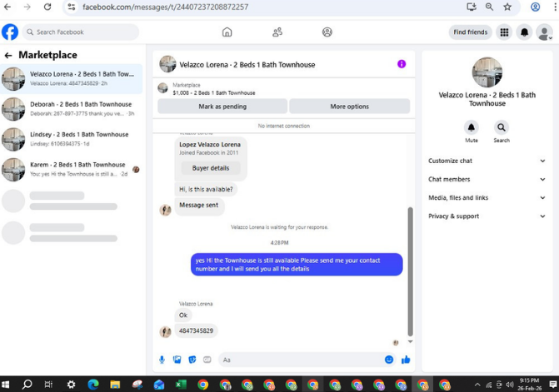View site information icon in address bar

[x=72, y=7]
